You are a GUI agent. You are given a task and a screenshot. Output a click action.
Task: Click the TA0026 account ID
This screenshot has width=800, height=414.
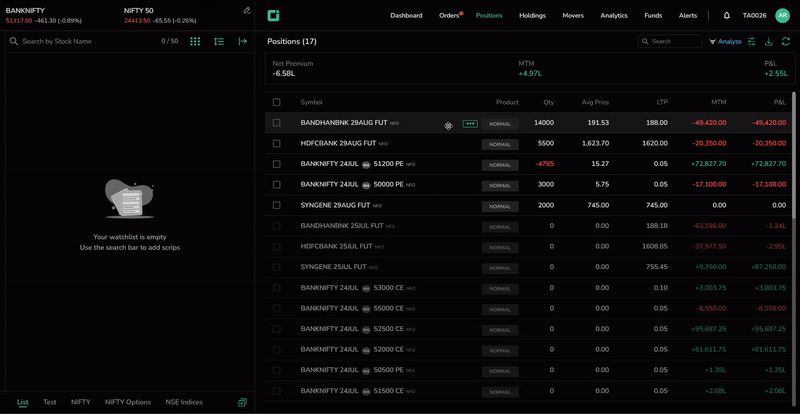point(754,15)
